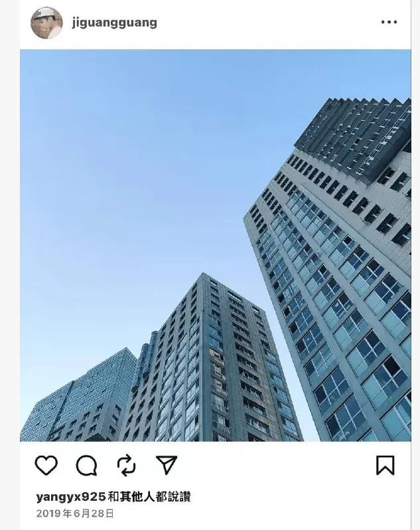This screenshot has height=530, width=420.
Task: Tap the 都說讚 likes text
Action: (173, 497)
